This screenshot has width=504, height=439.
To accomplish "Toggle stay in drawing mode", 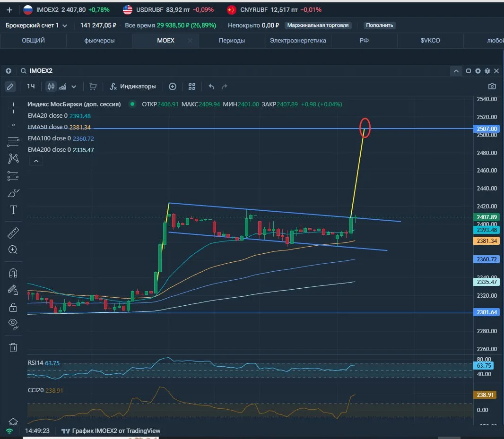I will pyautogui.click(x=13, y=290).
